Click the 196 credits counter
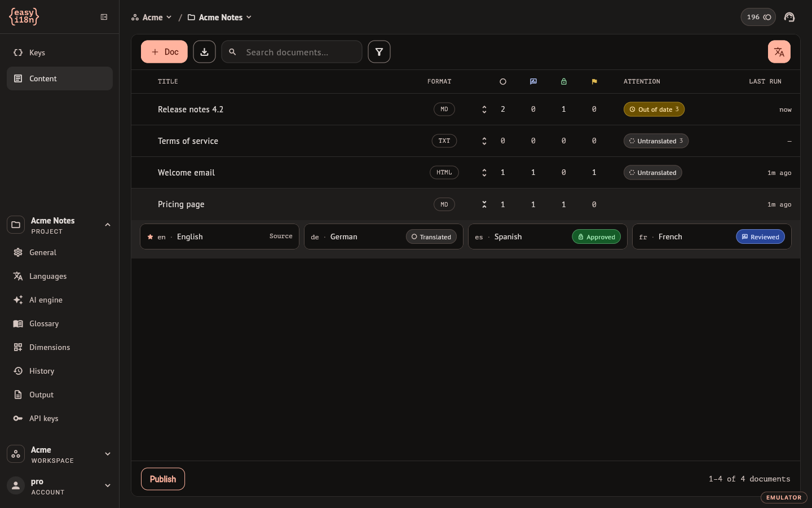This screenshot has width=812, height=508. pos(758,17)
